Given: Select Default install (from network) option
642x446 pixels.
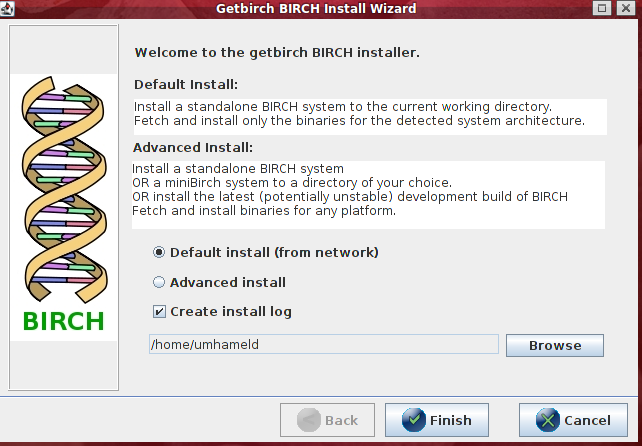Looking at the screenshot, I should pyautogui.click(x=159, y=253).
